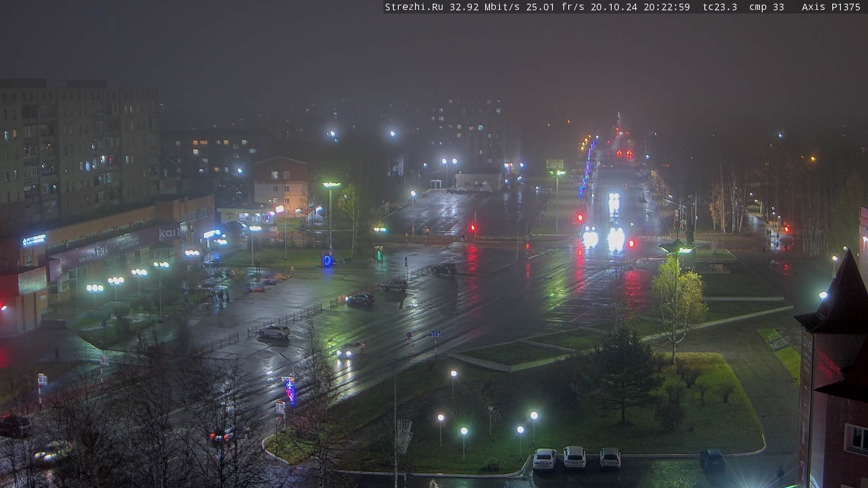This screenshot has height=488, width=868.
Task: Select the Axis P1375 camera model text
Action: pos(831,7)
